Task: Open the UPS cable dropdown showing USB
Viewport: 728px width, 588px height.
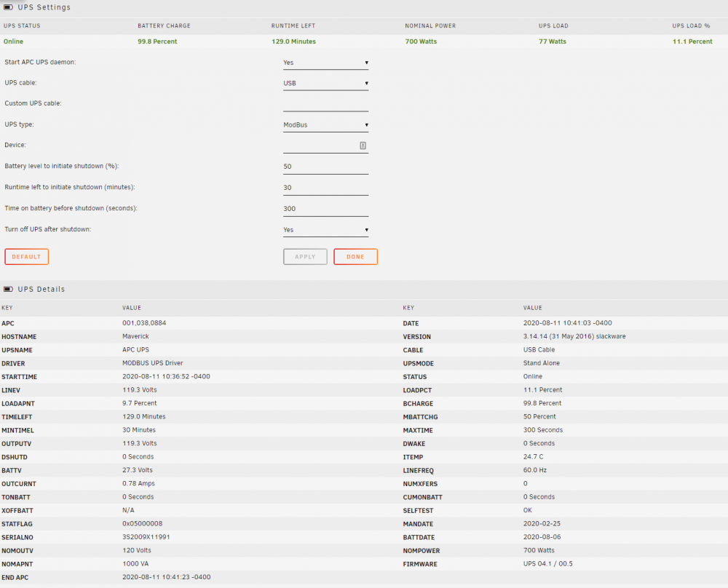Action: [325, 84]
